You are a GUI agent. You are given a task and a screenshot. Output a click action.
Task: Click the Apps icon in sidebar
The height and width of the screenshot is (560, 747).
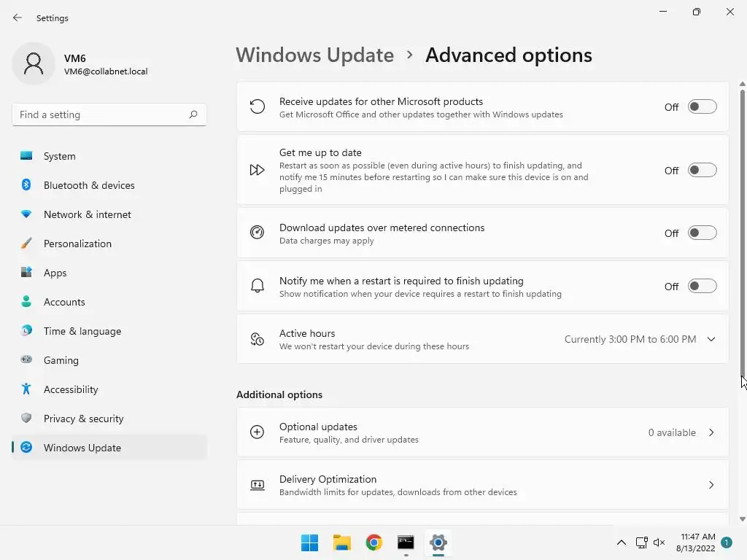26,273
